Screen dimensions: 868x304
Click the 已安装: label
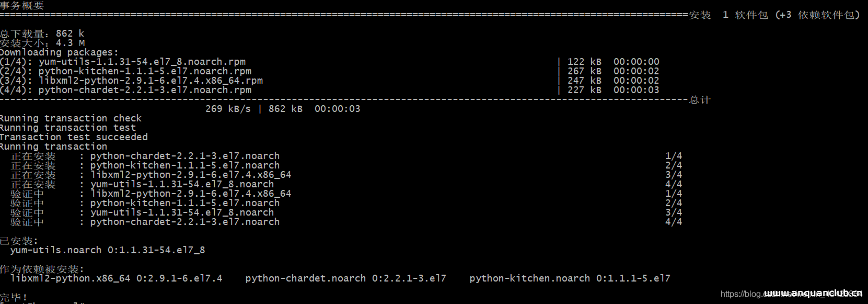19,241
